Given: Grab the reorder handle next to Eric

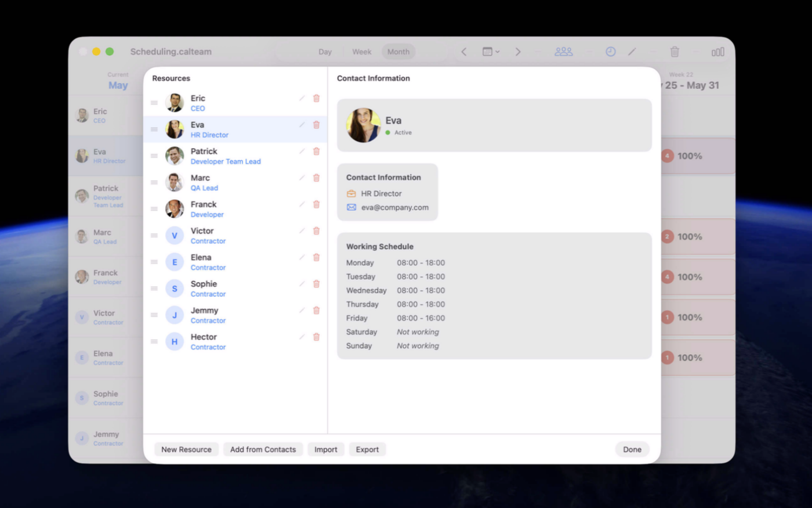Looking at the screenshot, I should [154, 103].
